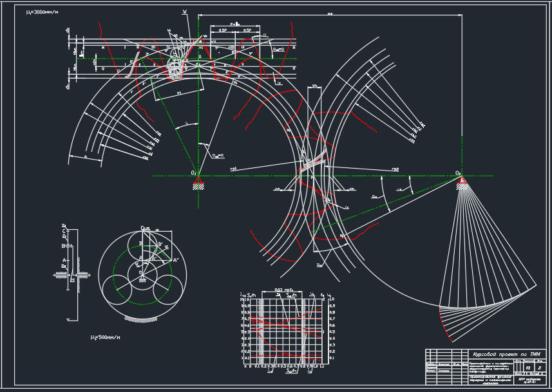
Task: Click the P= pitch dimension label
Action: (x=235, y=24)
